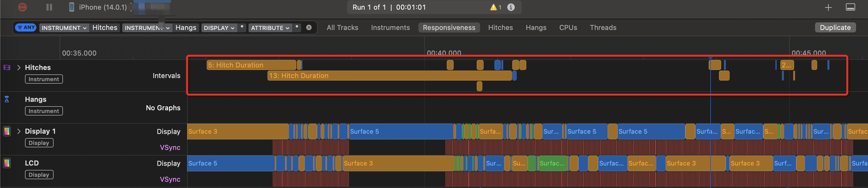This screenshot has height=188, width=868.
Task: Select the '5: Hitch Duration' interval
Action: [x=251, y=65]
